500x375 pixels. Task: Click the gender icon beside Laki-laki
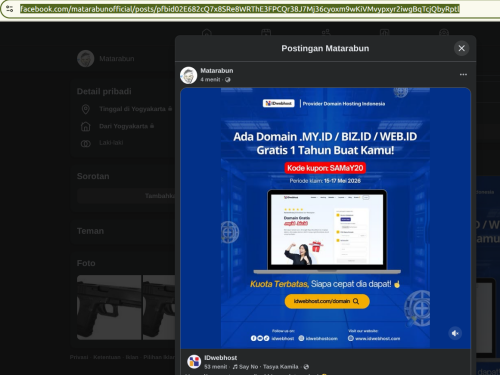point(86,144)
